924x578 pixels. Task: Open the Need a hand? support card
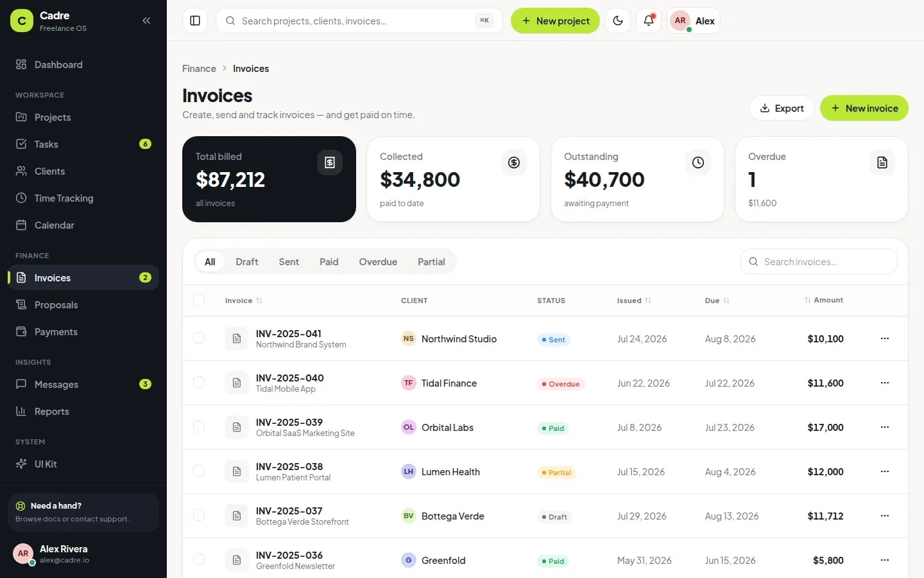(x=83, y=512)
